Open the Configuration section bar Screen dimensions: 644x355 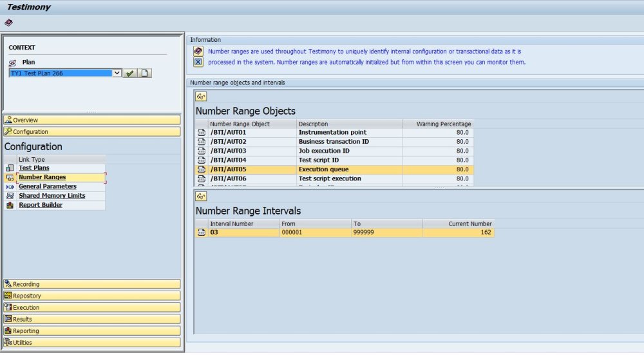click(92, 131)
